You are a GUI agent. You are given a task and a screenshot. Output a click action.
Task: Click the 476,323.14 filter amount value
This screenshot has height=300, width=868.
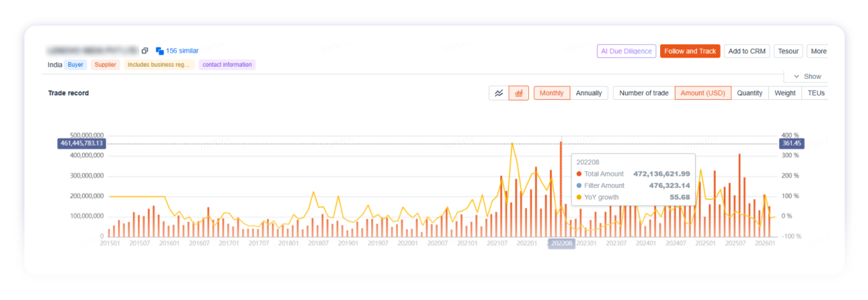pos(669,186)
